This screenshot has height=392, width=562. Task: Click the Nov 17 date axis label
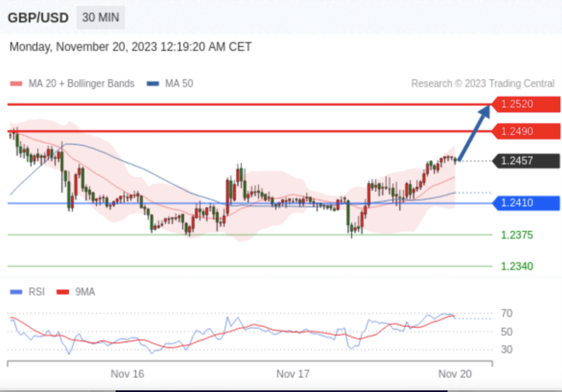[293, 374]
